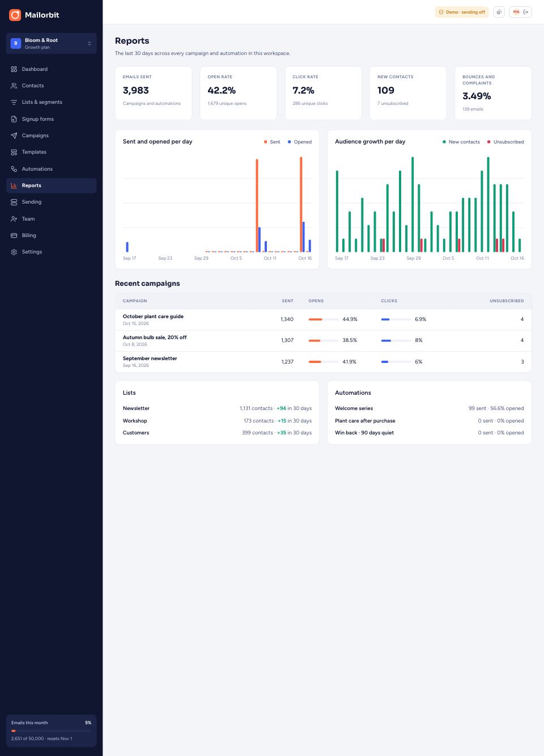Open the Customers list row
The width and height of the screenshot is (544, 756).
[217, 433]
